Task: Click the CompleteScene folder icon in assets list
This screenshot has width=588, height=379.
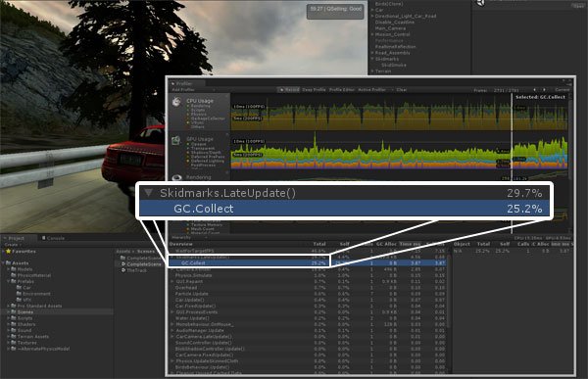Action: tap(122, 258)
